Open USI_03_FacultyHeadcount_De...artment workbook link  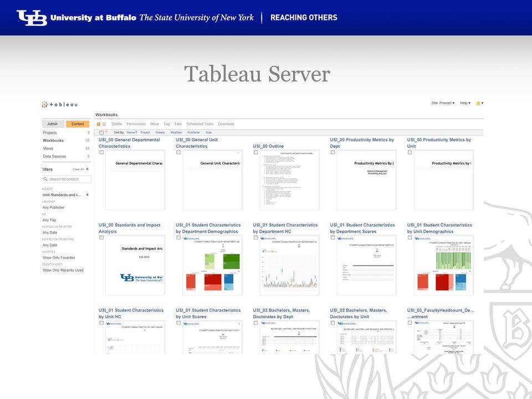pyautogui.click(x=441, y=314)
